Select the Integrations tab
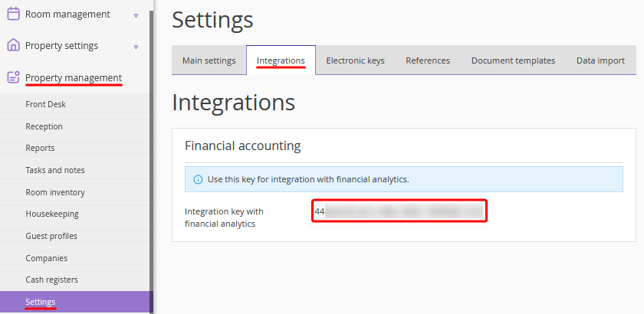Viewport: 644px width, 314px height. point(281,61)
